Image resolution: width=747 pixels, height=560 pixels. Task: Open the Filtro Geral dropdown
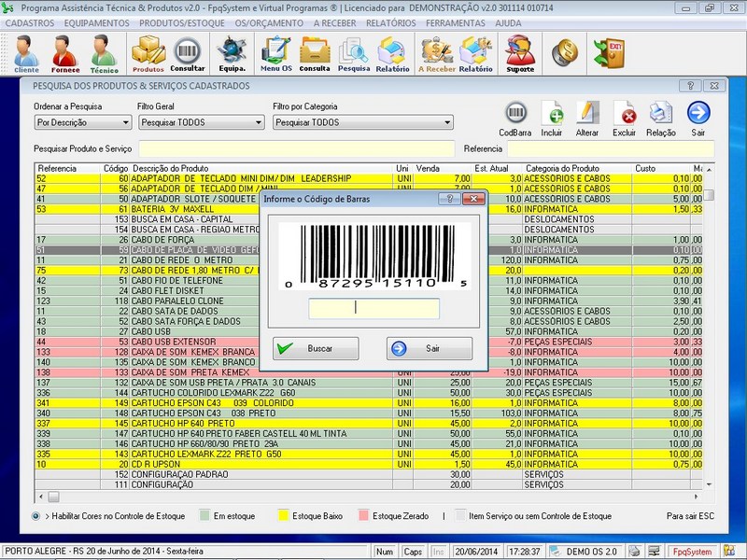click(202, 122)
